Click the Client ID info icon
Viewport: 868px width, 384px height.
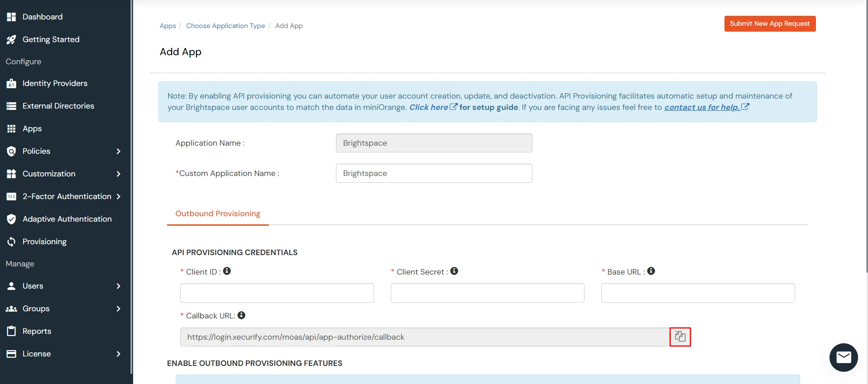click(227, 271)
